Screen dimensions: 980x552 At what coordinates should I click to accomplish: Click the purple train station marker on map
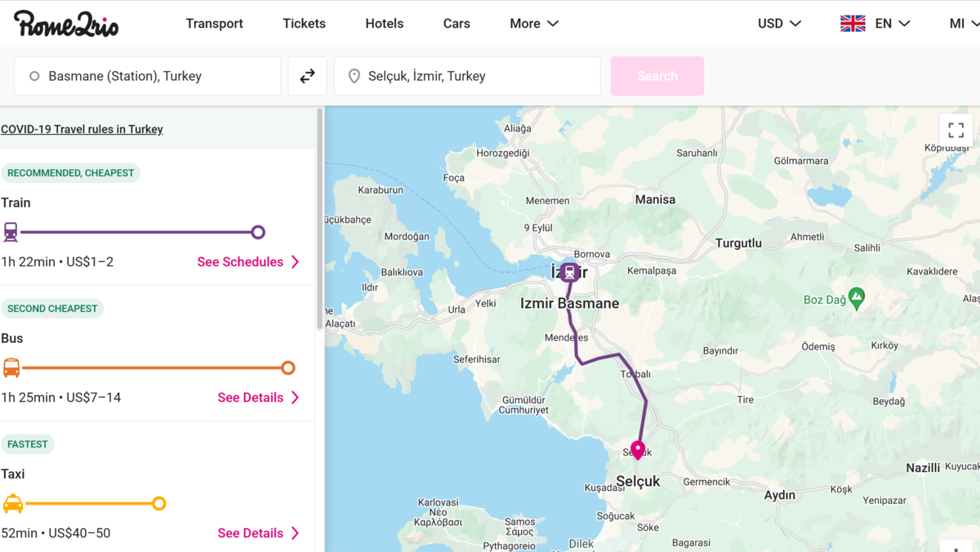point(569,273)
